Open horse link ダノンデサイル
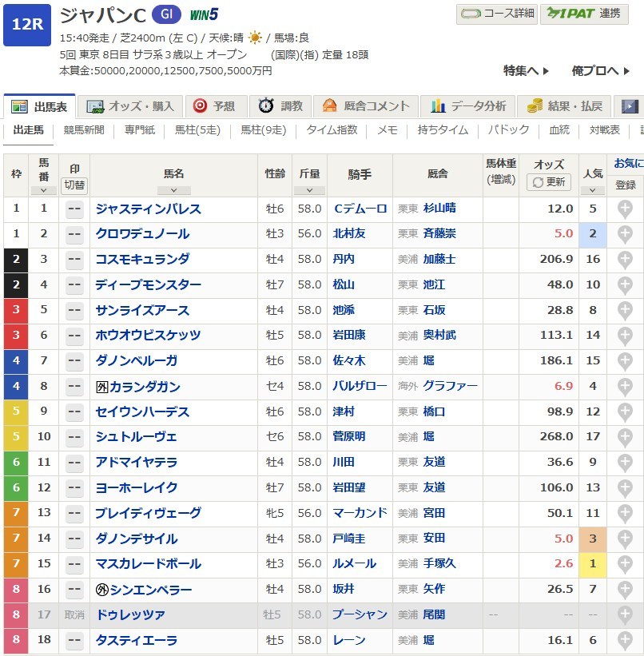The height and width of the screenshot is (656, 644). coord(137,539)
